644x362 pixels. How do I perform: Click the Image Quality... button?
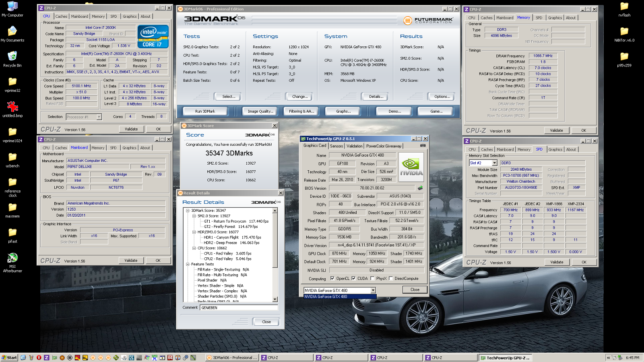[x=260, y=112]
